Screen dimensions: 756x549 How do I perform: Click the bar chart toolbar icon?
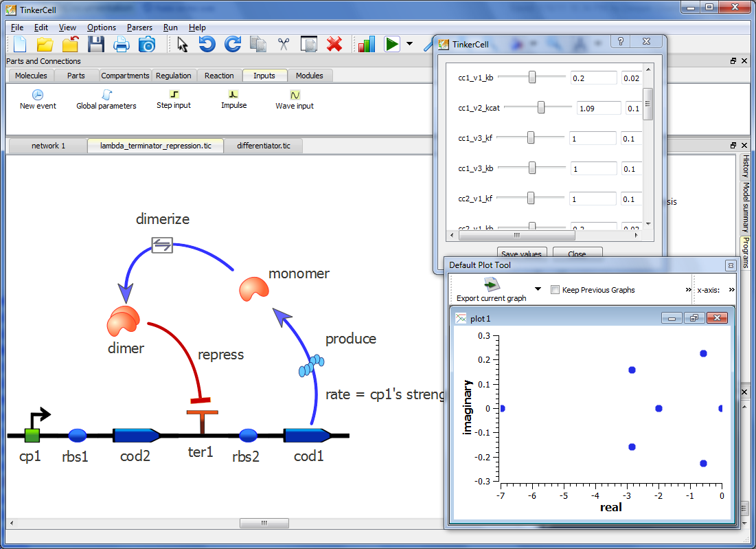tap(365, 43)
